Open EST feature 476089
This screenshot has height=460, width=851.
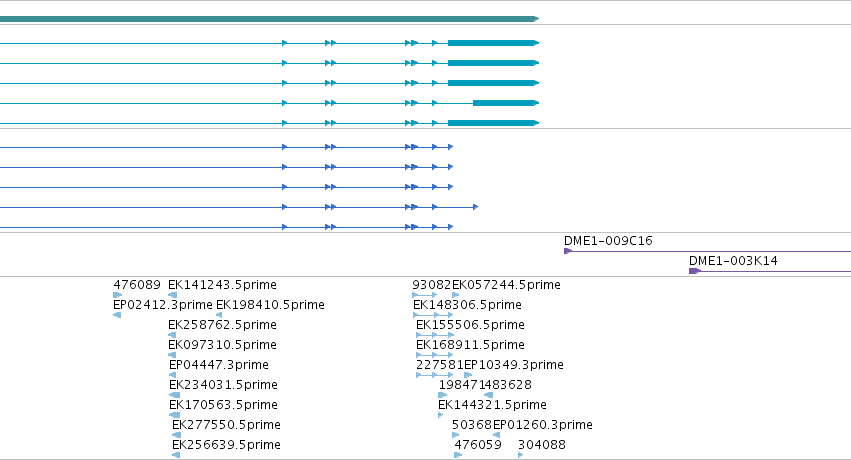click(x=137, y=285)
